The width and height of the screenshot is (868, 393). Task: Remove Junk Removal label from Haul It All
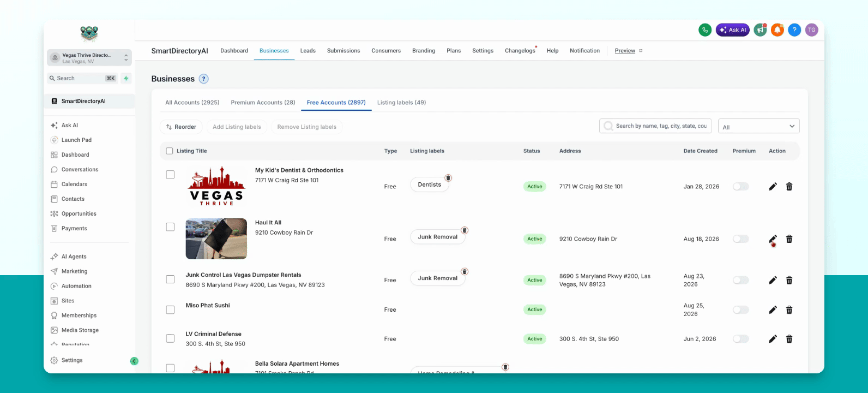point(465,230)
